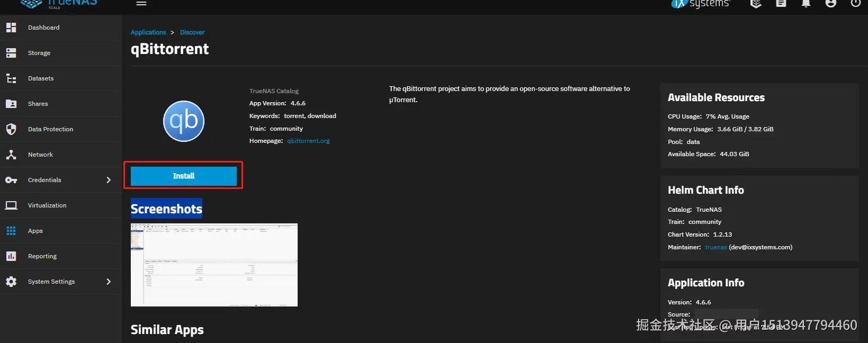Click the Datasets tree icon
This screenshot has width=868, height=343.
tap(11, 78)
